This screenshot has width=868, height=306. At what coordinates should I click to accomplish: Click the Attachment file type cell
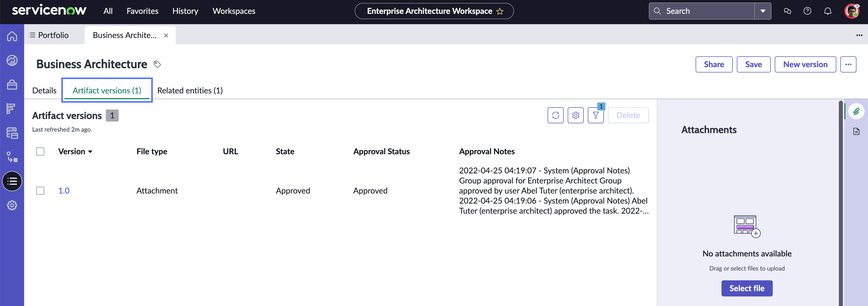[157, 190]
